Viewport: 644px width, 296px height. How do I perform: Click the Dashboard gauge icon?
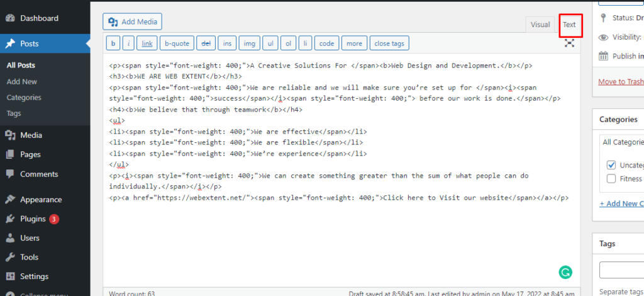click(x=10, y=18)
